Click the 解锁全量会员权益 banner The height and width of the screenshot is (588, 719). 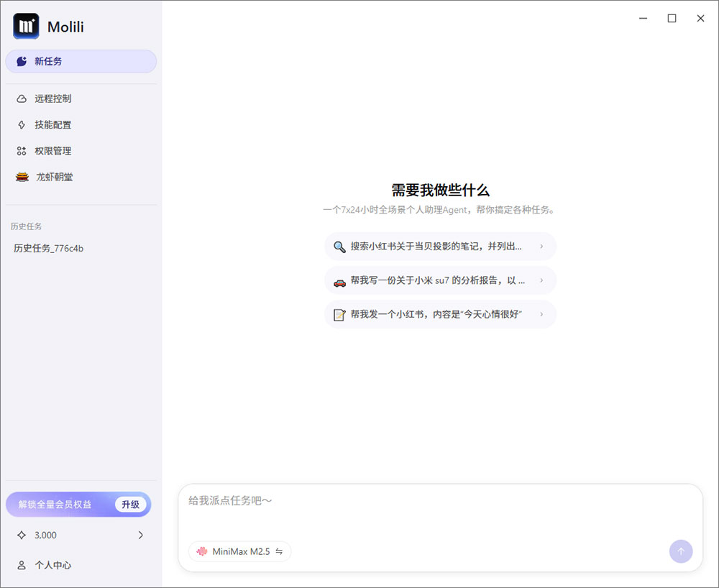[54, 505]
